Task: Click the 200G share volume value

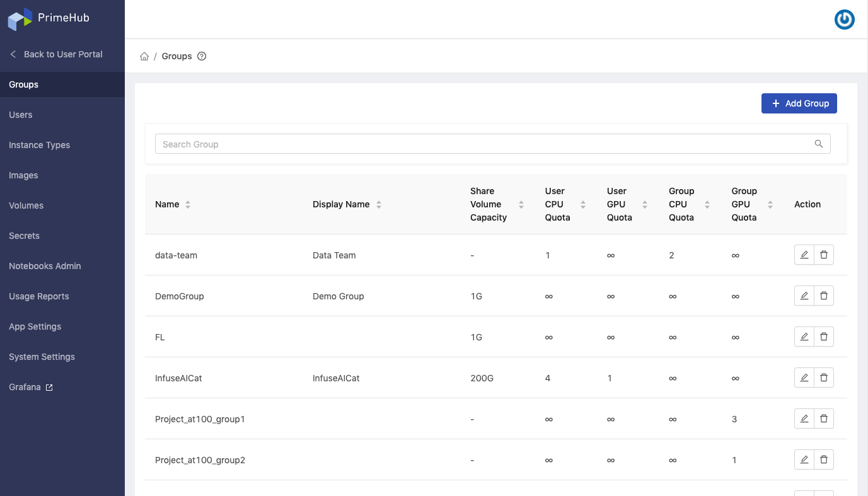Action: (482, 378)
